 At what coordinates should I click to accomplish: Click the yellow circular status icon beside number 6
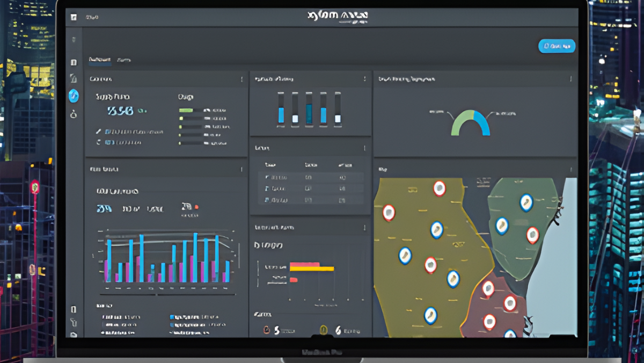324,330
